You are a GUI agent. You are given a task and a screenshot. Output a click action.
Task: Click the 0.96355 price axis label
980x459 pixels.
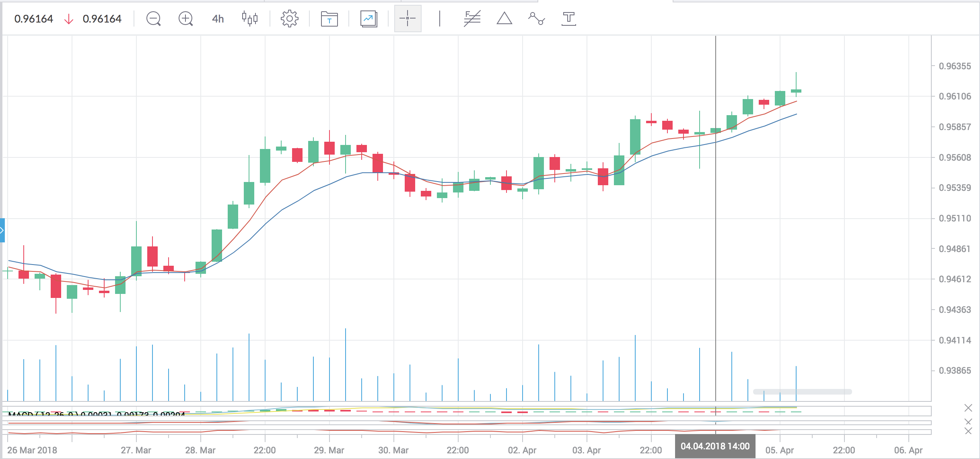[955, 66]
